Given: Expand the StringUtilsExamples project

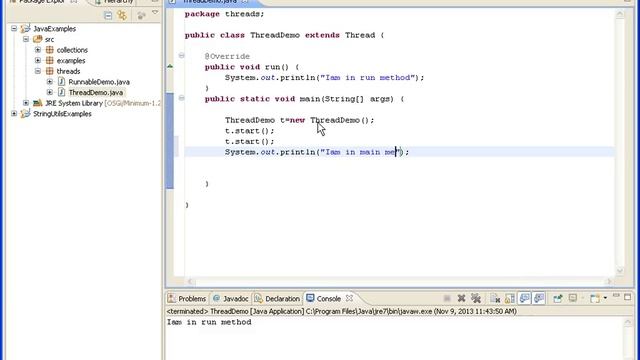Looking at the screenshot, I should [x=14, y=113].
